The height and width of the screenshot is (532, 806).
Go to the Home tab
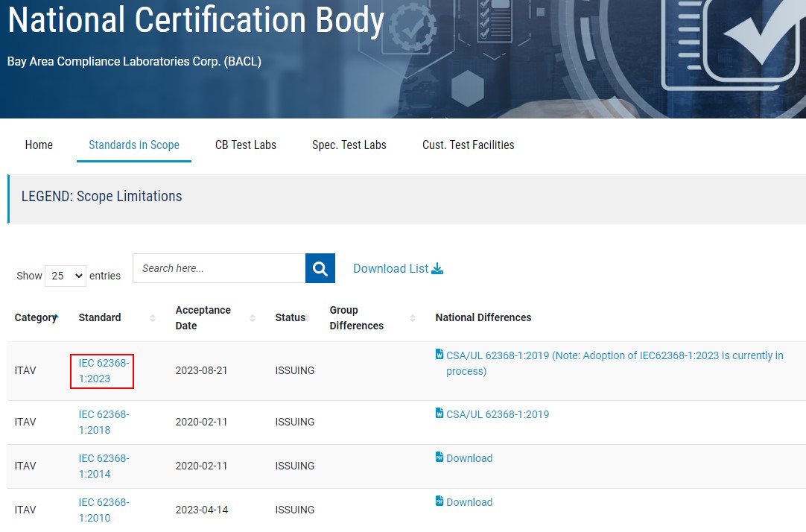pos(39,145)
